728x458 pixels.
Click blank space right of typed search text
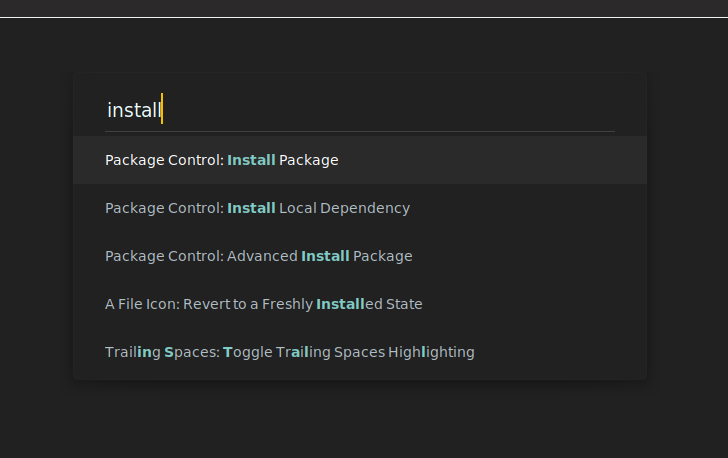point(400,110)
